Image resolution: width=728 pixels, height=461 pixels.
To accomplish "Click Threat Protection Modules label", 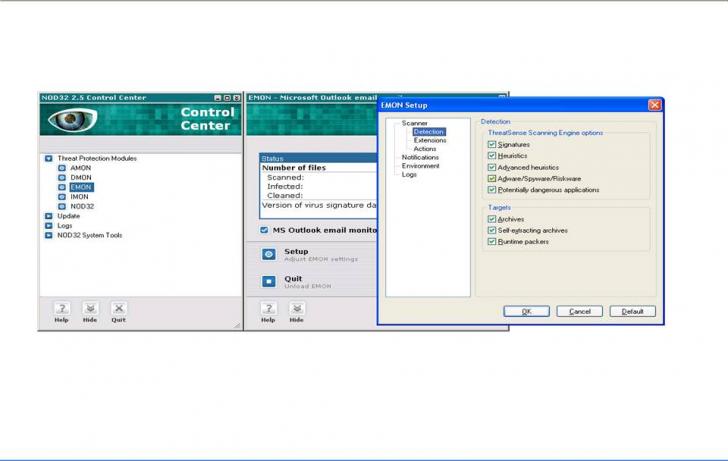I will click(x=97, y=158).
